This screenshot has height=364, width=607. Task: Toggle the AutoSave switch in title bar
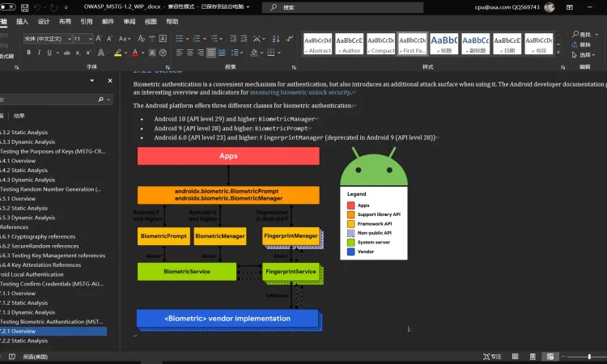[x=7, y=6]
